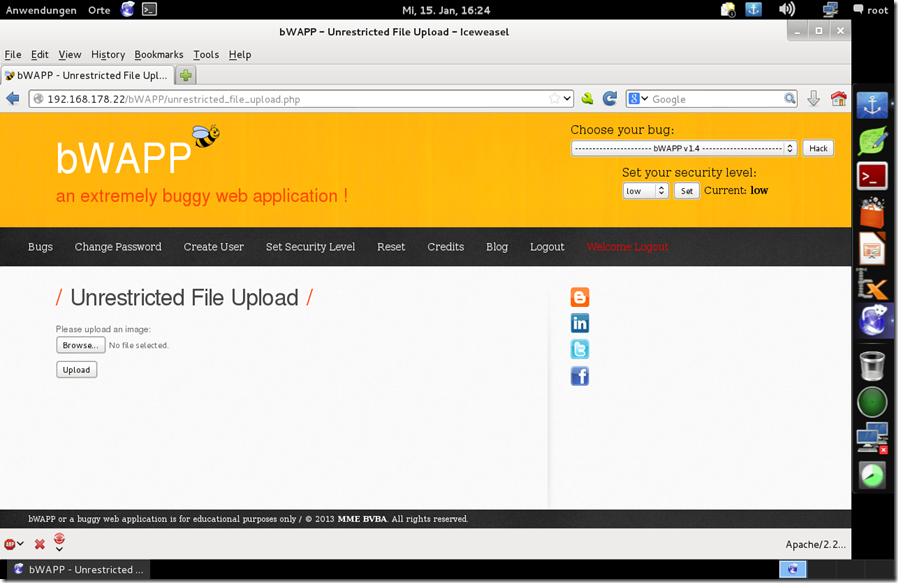Open the History menu
The image size is (898, 583).
point(108,54)
